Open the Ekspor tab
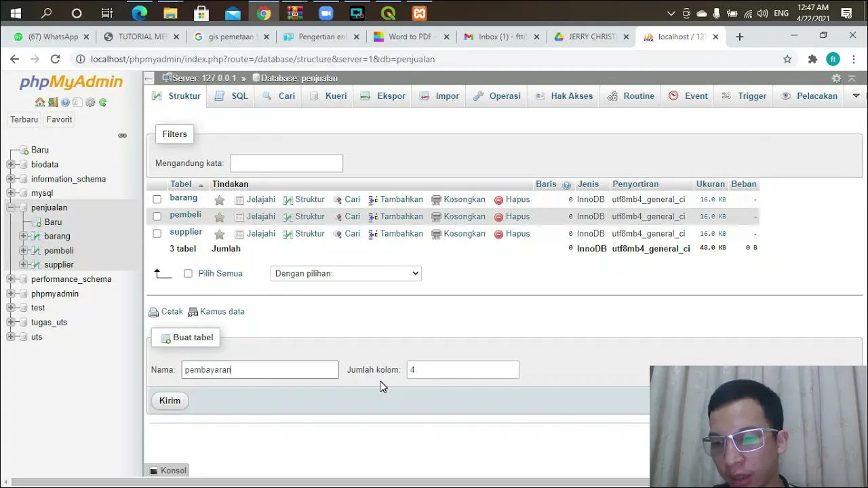 pos(382,96)
